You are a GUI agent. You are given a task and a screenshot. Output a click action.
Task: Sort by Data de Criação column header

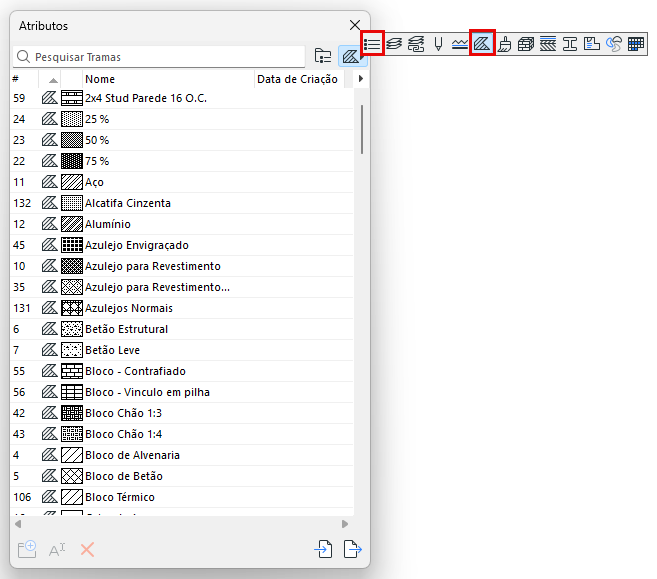click(299, 79)
